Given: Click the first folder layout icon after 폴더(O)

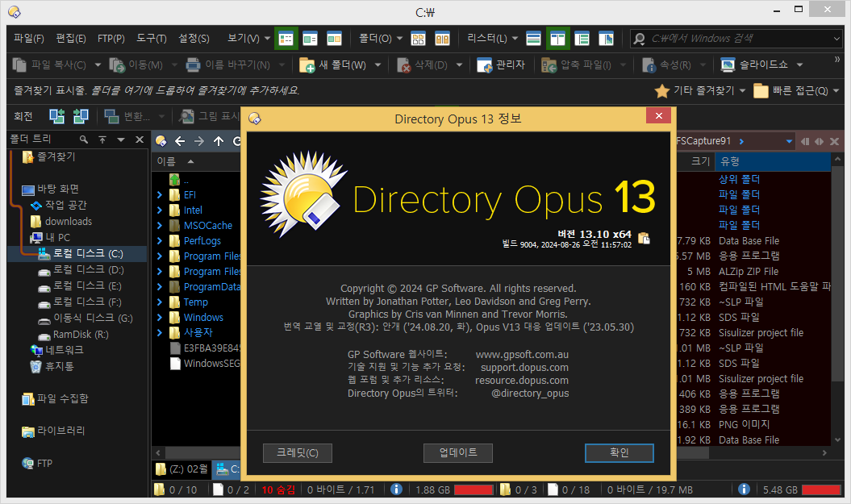Looking at the screenshot, I should click(x=418, y=39).
